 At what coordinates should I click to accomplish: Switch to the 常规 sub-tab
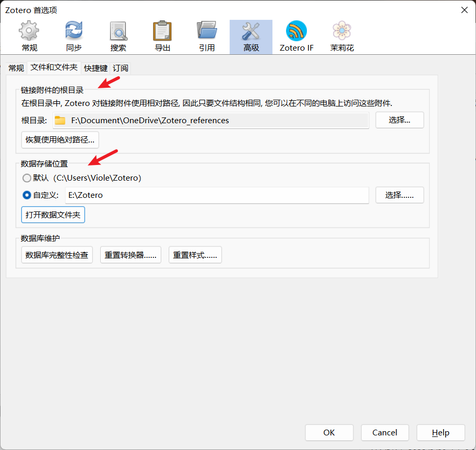[16, 68]
